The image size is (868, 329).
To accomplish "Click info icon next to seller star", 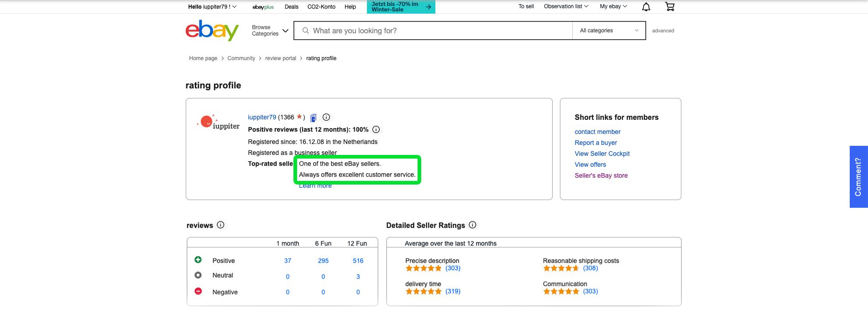I will click(x=326, y=117).
